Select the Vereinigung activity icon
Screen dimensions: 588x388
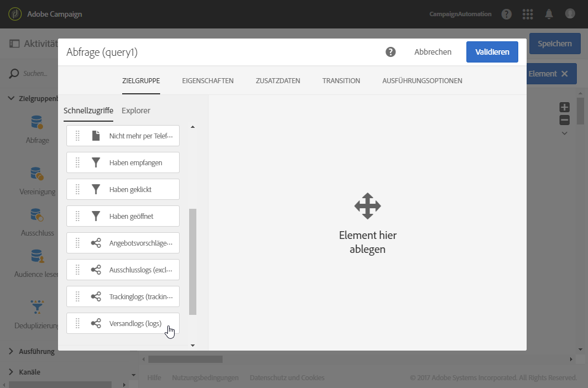click(x=37, y=174)
